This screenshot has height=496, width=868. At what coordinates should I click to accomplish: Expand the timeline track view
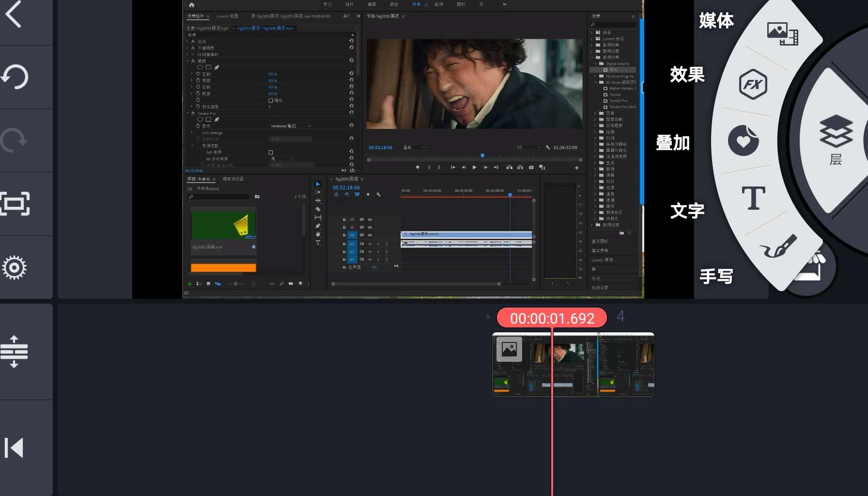pos(15,352)
